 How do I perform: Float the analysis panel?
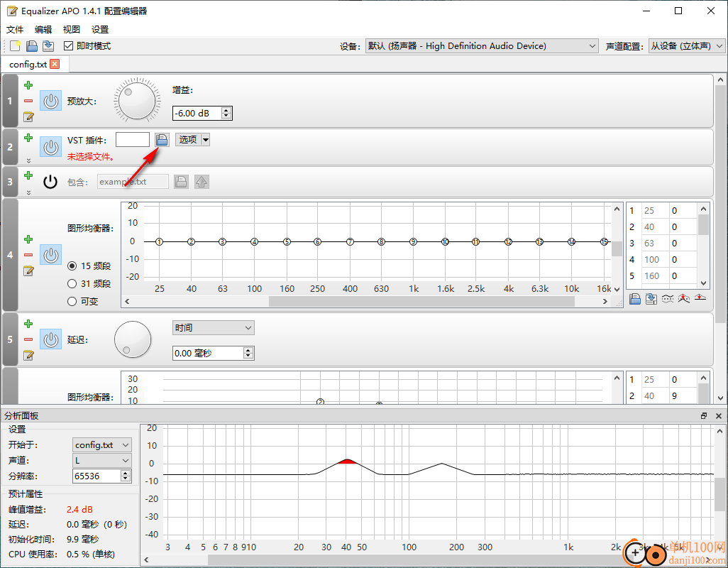(704, 416)
